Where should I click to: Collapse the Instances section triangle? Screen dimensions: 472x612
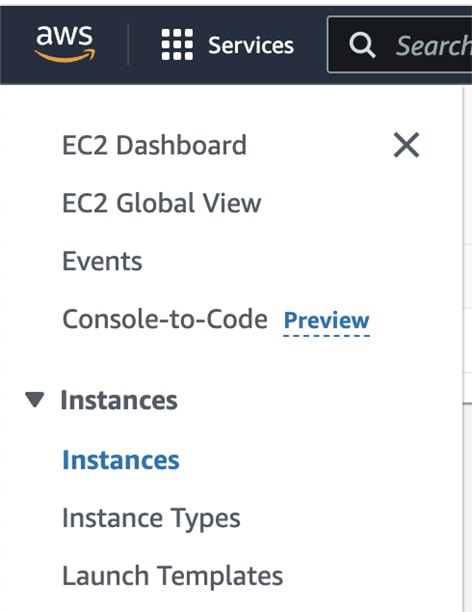tap(34, 400)
